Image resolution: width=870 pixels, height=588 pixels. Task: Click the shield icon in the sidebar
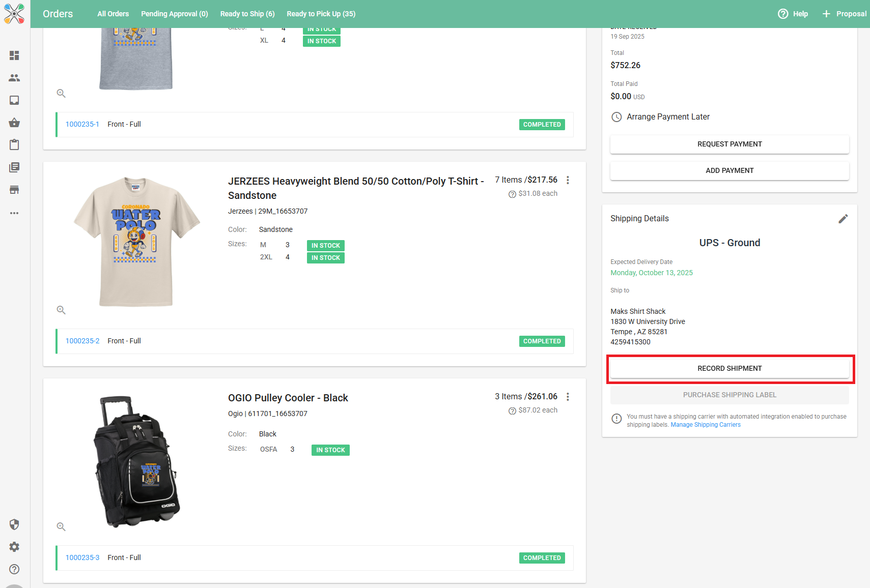pyautogui.click(x=14, y=524)
